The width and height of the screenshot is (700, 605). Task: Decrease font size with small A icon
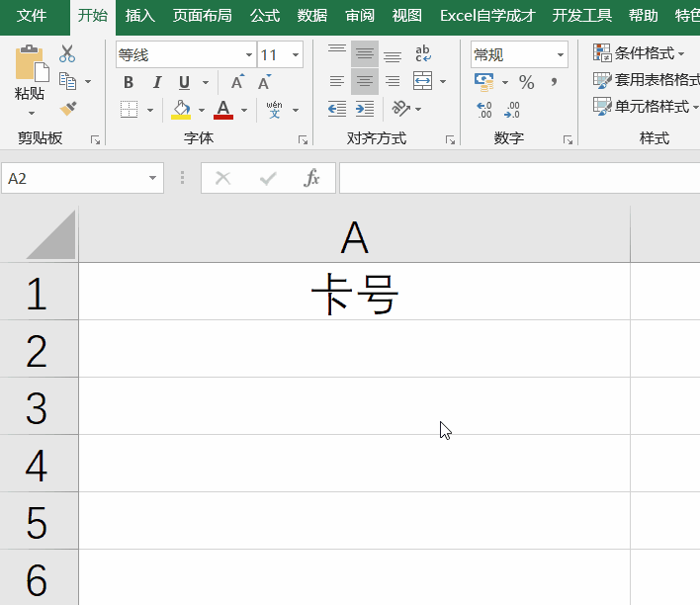pos(264,82)
